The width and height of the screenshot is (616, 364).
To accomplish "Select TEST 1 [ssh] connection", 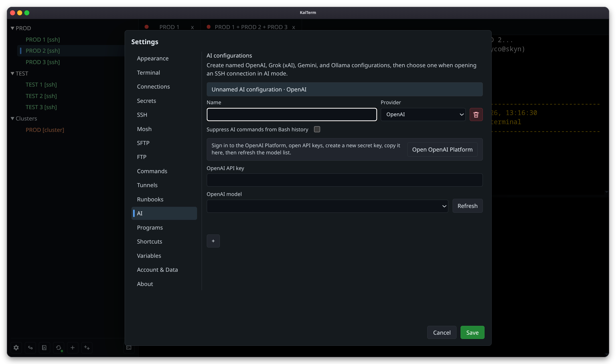I will coord(41,85).
